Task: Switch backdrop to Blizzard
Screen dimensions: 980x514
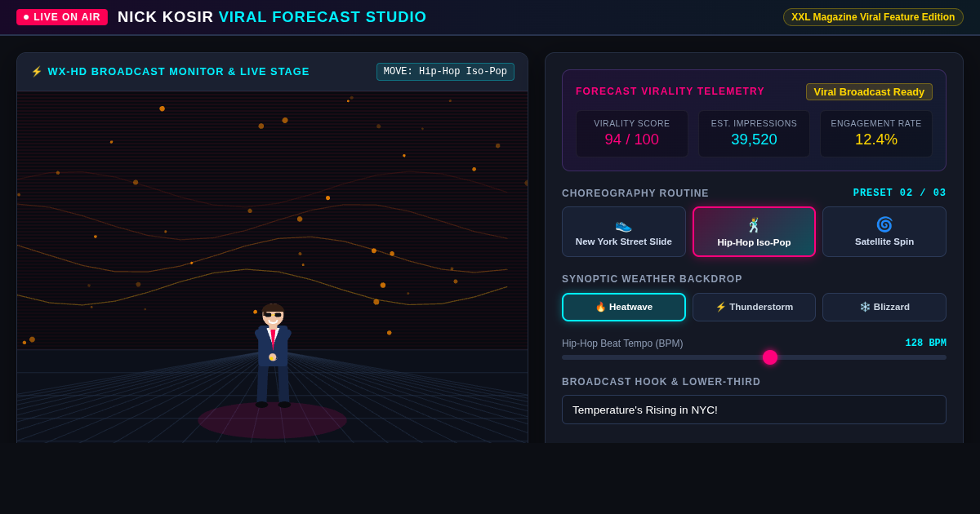Action: coord(884,307)
